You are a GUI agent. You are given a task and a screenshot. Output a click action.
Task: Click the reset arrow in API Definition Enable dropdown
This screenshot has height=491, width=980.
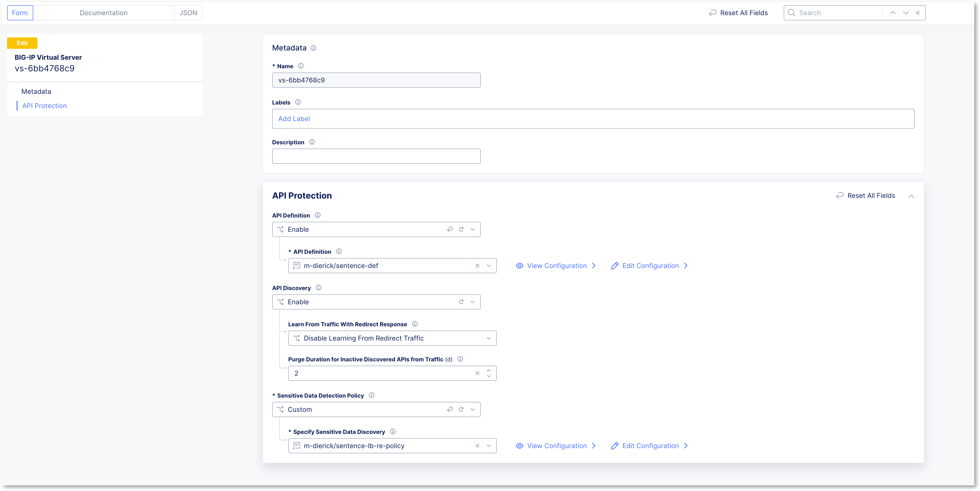(x=450, y=229)
